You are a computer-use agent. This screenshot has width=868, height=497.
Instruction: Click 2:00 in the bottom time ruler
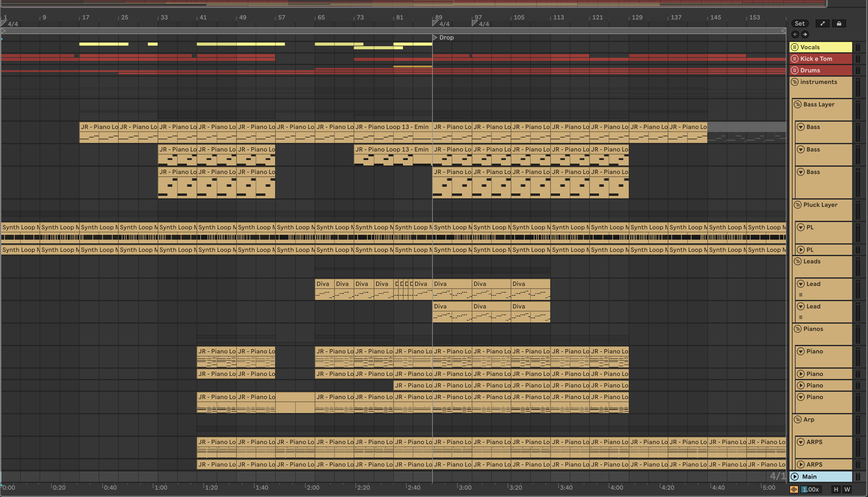pyautogui.click(x=313, y=488)
